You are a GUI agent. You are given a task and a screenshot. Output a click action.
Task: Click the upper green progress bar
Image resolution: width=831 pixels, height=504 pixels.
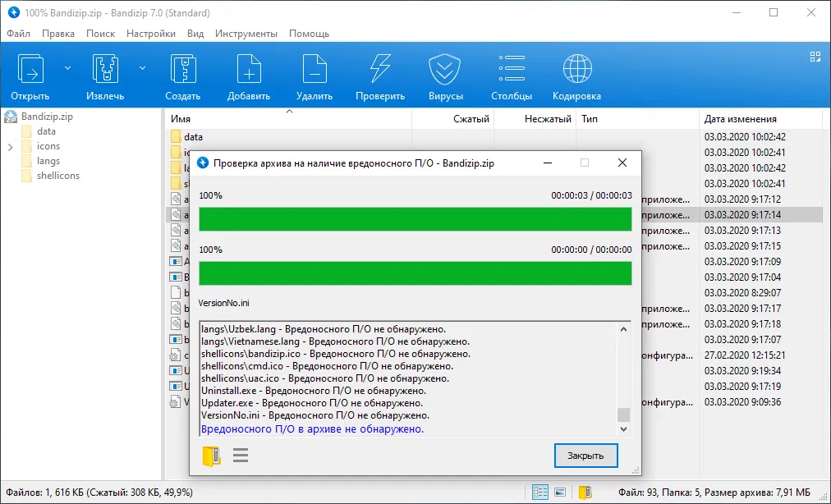click(x=415, y=219)
